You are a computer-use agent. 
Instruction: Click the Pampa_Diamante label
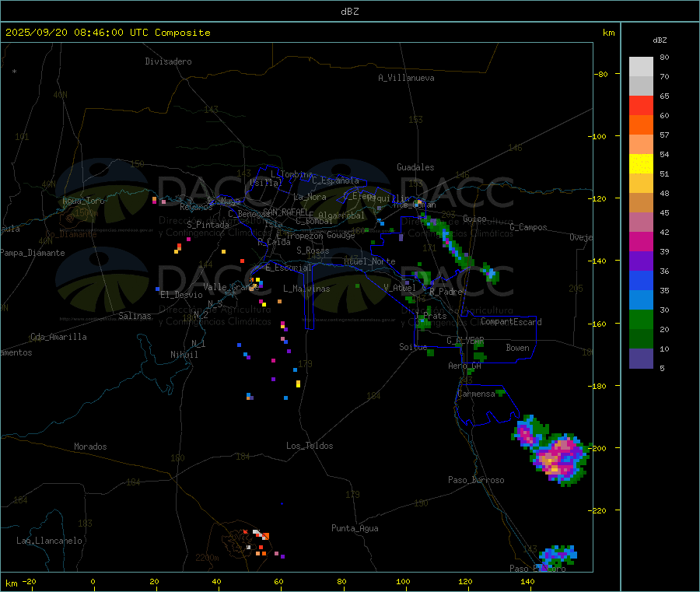(x=33, y=253)
